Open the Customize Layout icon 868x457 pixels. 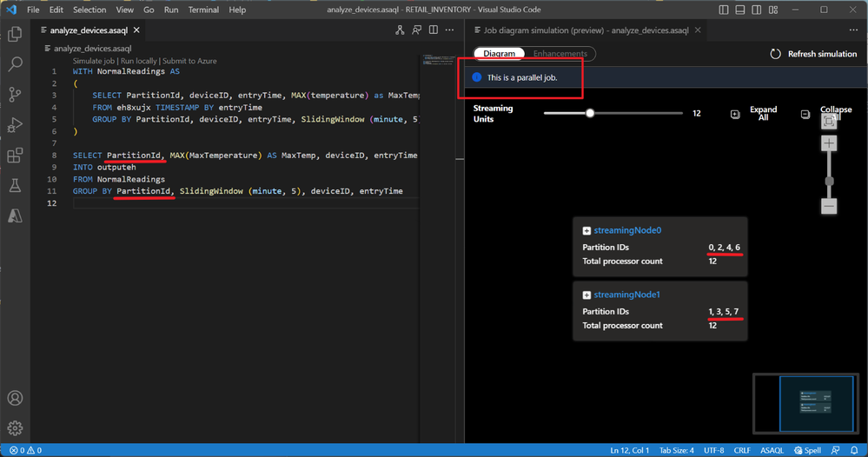tap(773, 10)
